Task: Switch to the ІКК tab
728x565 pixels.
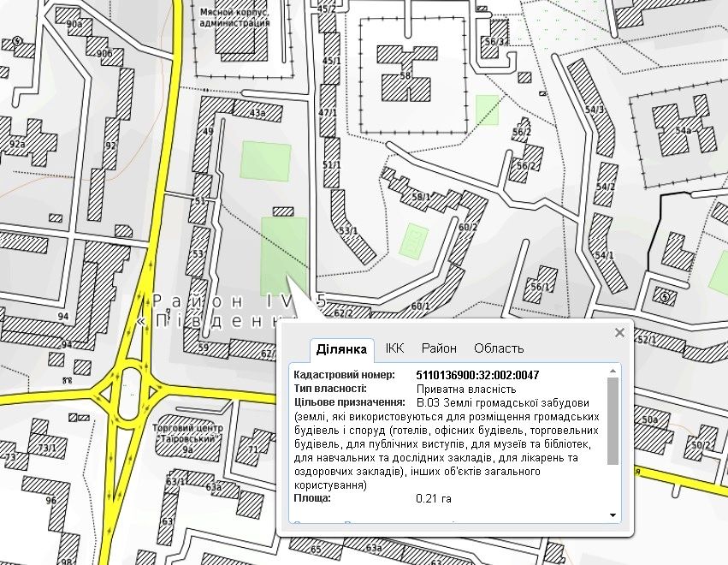Action: pyautogui.click(x=394, y=348)
